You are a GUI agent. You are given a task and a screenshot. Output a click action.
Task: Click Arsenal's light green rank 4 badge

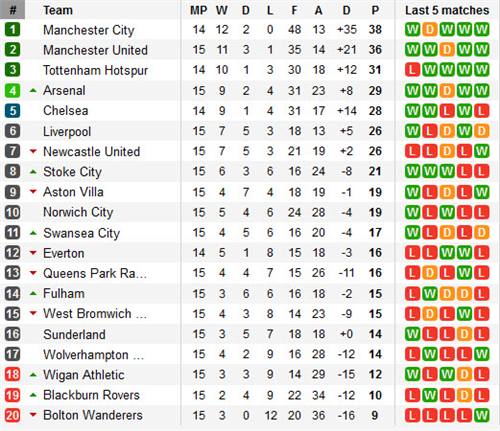pyautogui.click(x=12, y=90)
